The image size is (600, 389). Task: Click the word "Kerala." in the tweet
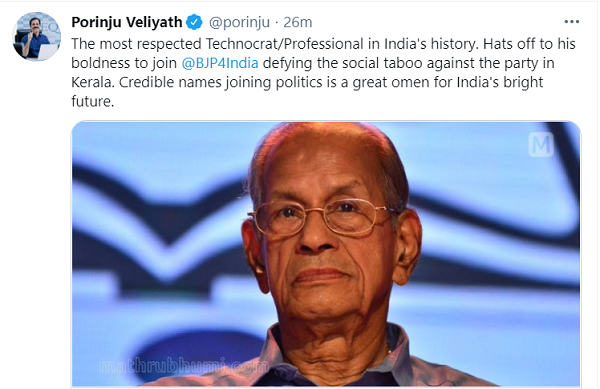tap(93, 82)
